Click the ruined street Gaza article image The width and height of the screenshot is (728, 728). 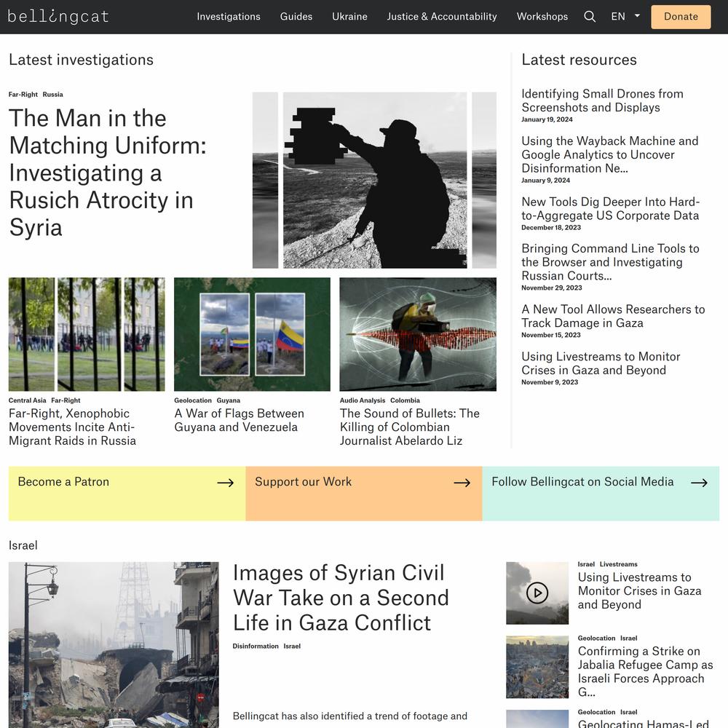[114, 645]
